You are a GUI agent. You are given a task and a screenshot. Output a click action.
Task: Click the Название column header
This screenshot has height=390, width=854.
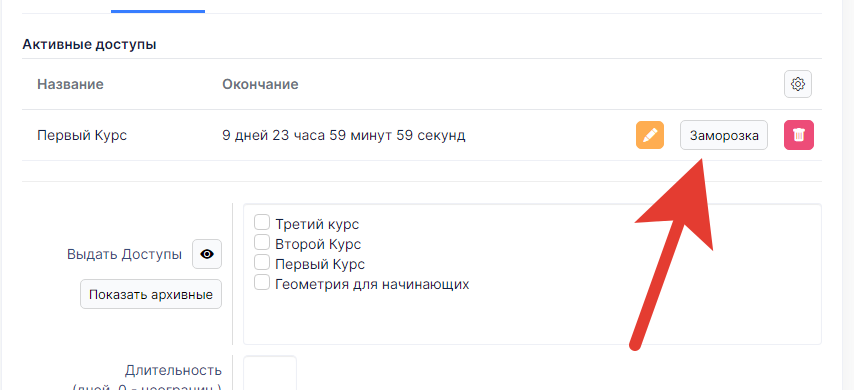point(70,84)
